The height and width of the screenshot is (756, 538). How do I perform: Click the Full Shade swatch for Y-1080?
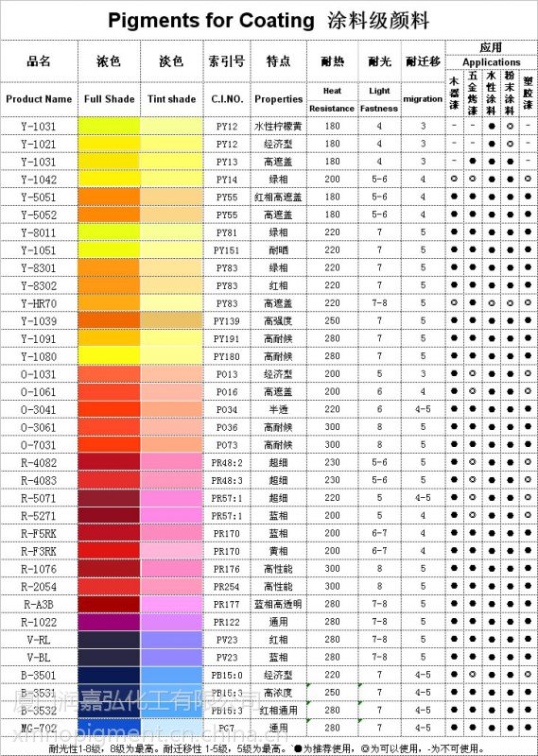(109, 357)
